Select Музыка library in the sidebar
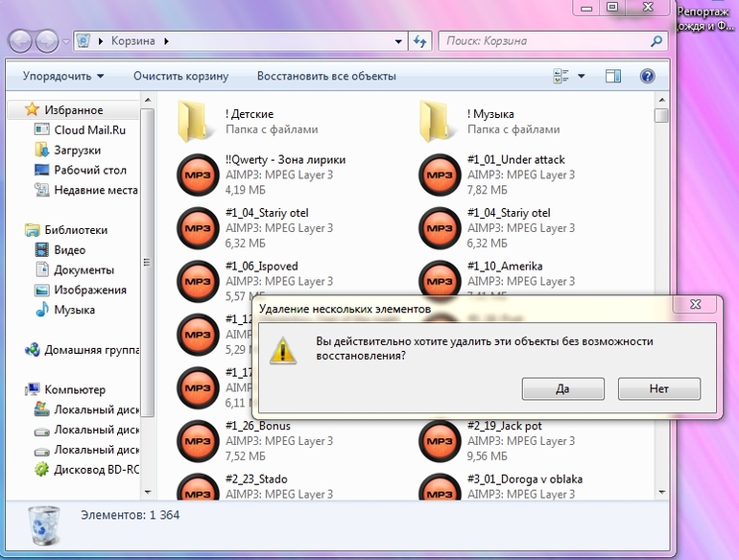The width and height of the screenshot is (739, 560). point(74,310)
